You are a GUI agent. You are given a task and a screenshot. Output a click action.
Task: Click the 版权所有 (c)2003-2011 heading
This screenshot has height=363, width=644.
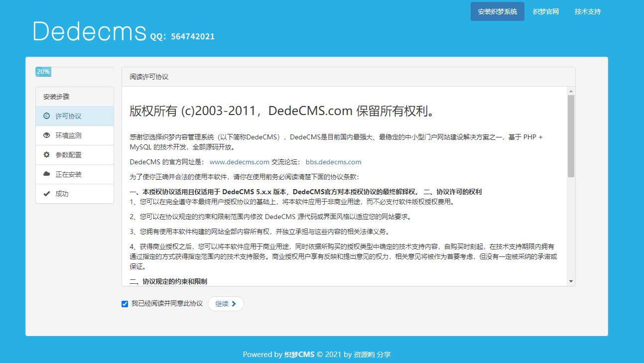coord(284,111)
